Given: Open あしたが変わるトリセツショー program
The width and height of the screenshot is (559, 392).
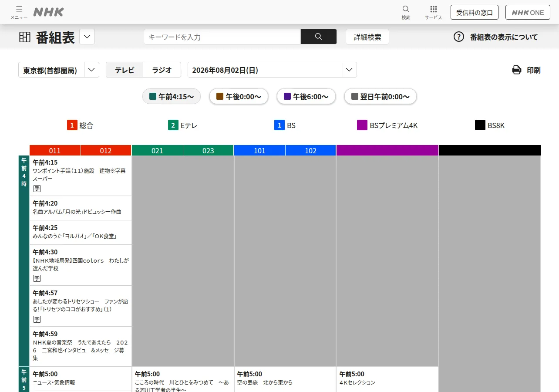Looking at the screenshot, I should 81,306.
